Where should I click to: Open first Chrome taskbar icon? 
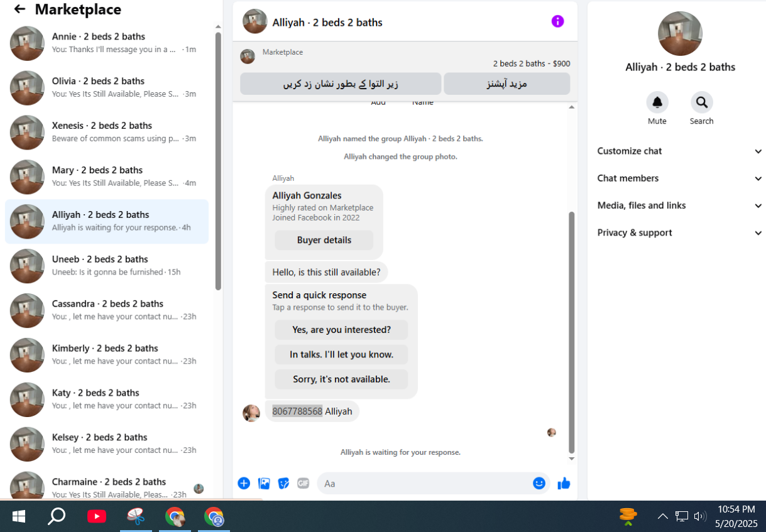(175, 516)
